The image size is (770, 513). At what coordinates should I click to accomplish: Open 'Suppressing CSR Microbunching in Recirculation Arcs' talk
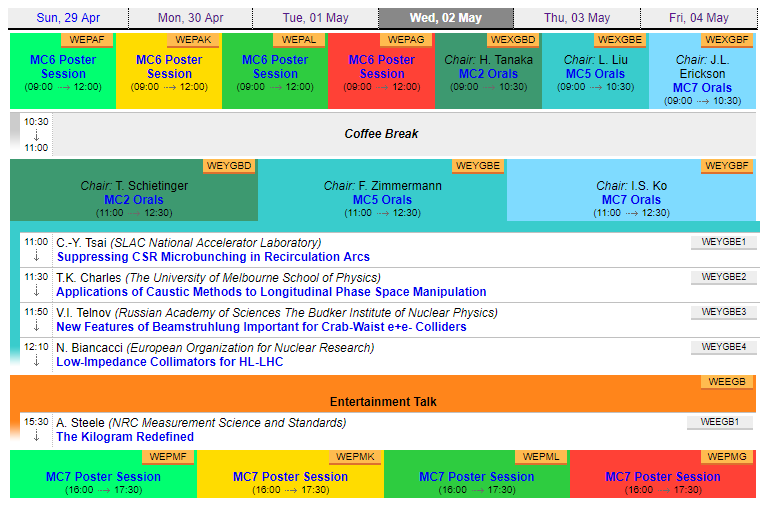coord(212,257)
